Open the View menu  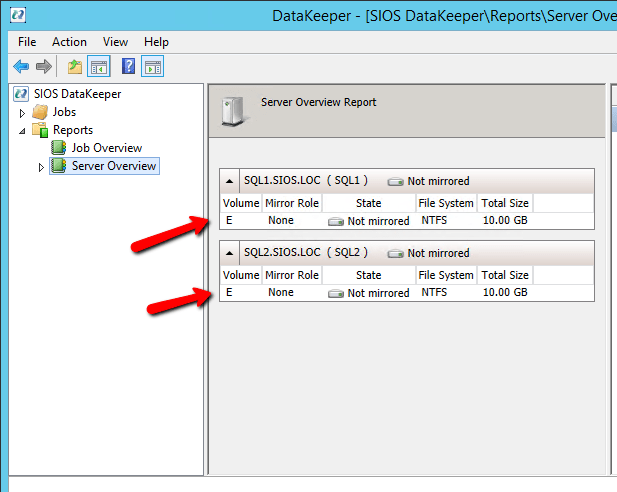tap(115, 42)
